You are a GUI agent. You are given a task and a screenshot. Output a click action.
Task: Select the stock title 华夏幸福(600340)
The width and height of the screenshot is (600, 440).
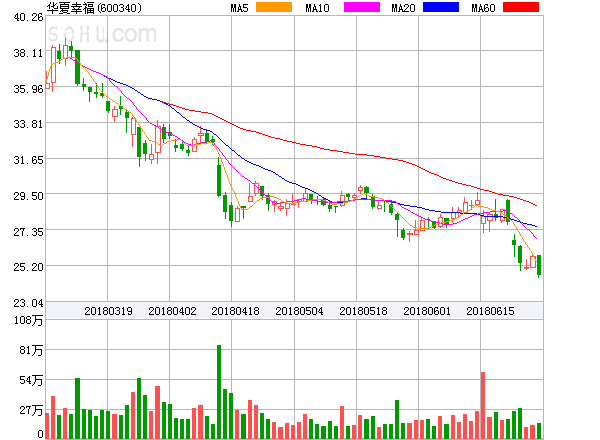(94, 8)
